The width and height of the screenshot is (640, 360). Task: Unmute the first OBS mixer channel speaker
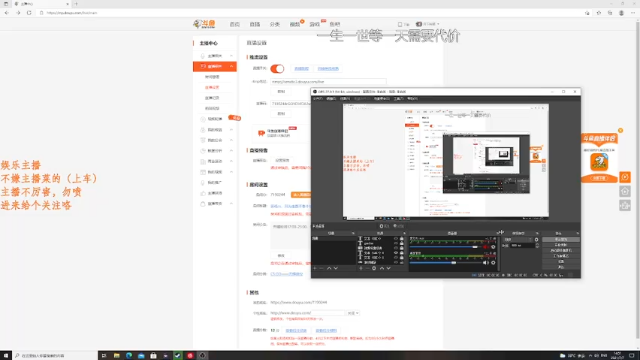click(485, 247)
